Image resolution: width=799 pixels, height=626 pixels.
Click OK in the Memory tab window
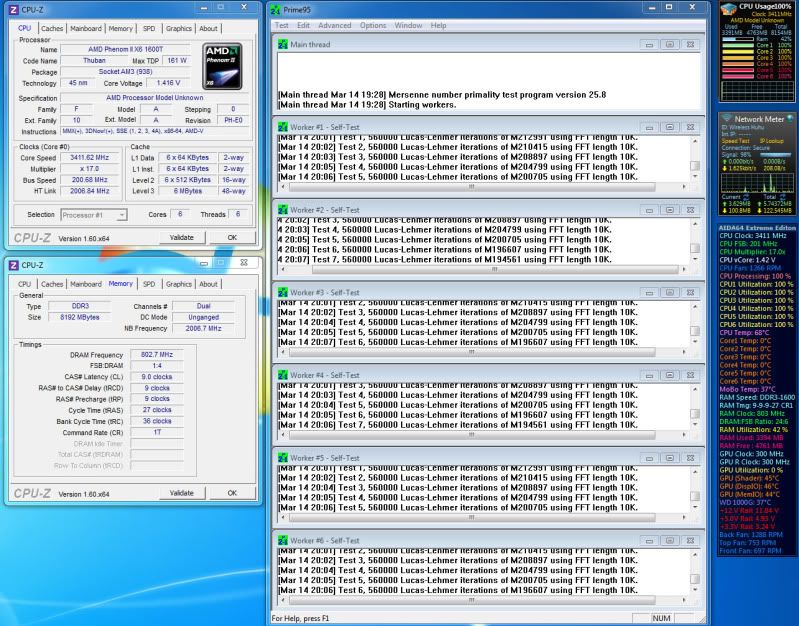click(x=231, y=493)
